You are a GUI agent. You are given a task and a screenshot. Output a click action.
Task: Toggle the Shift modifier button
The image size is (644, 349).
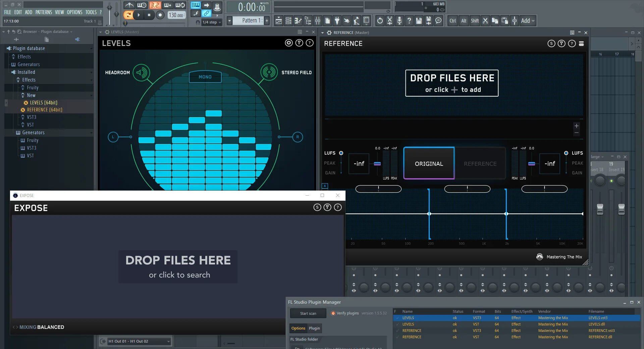click(x=475, y=21)
